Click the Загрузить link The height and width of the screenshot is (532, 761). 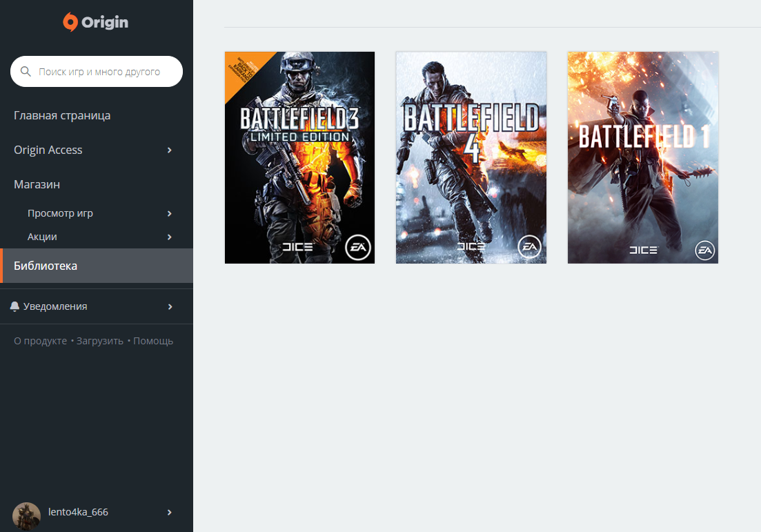point(100,341)
